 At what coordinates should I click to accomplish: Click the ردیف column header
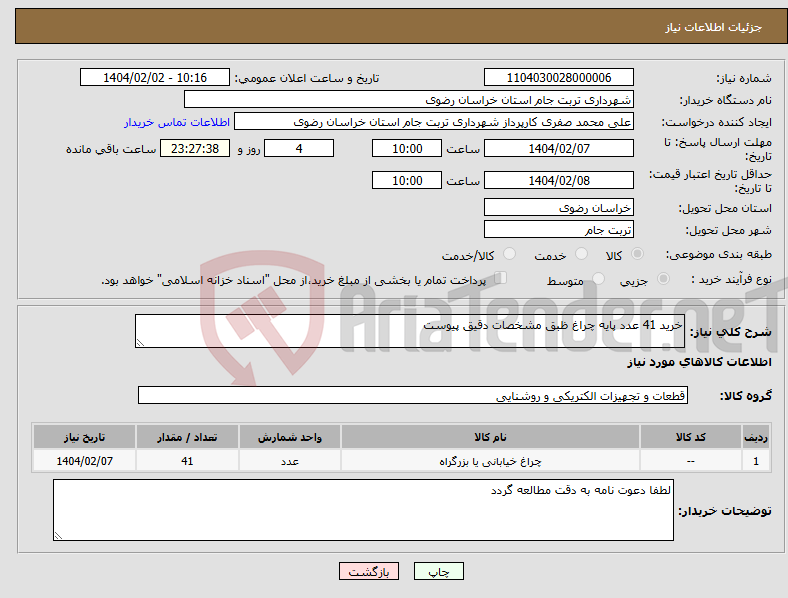(756, 437)
